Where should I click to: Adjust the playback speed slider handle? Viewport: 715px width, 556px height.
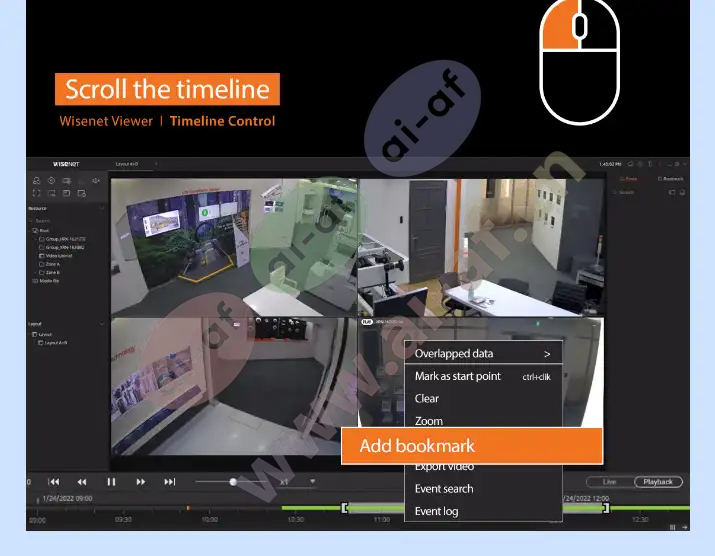click(x=233, y=482)
